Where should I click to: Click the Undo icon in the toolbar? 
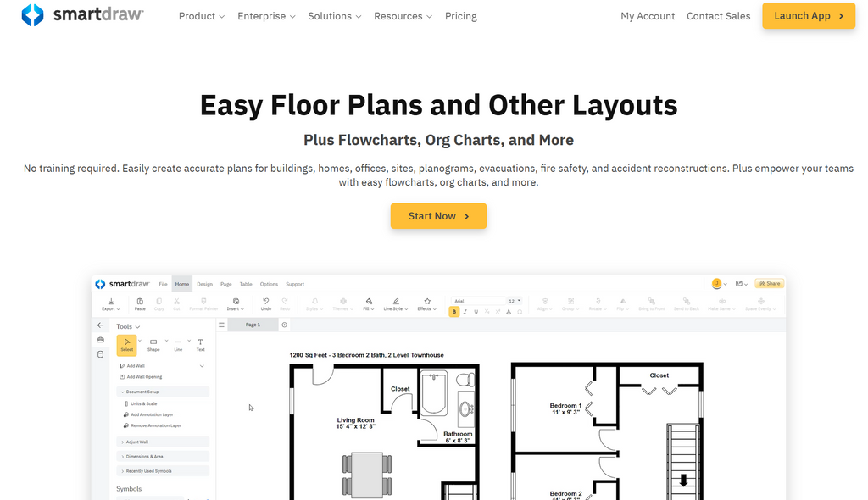tap(265, 303)
